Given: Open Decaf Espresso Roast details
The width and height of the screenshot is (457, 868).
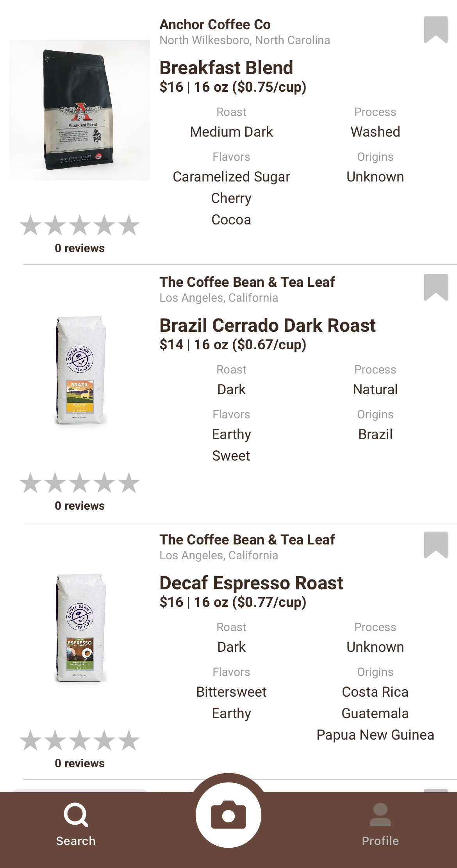Looking at the screenshot, I should (x=251, y=583).
